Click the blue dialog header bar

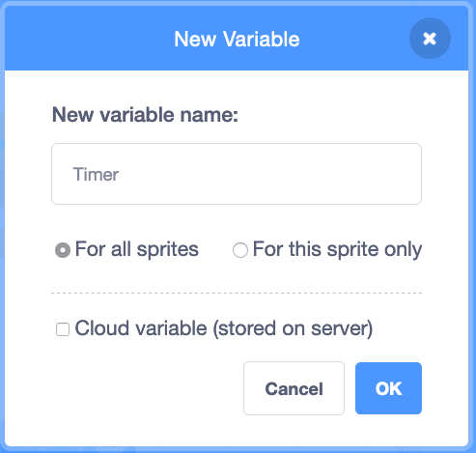click(x=237, y=39)
